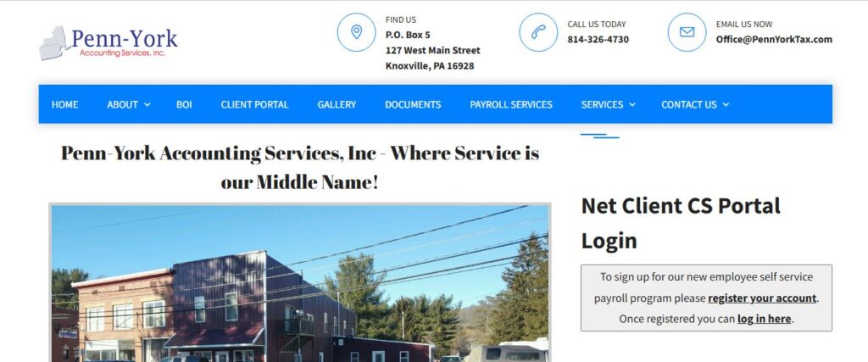The width and height of the screenshot is (868, 362).
Task: Click the register your account link
Action: (x=762, y=298)
